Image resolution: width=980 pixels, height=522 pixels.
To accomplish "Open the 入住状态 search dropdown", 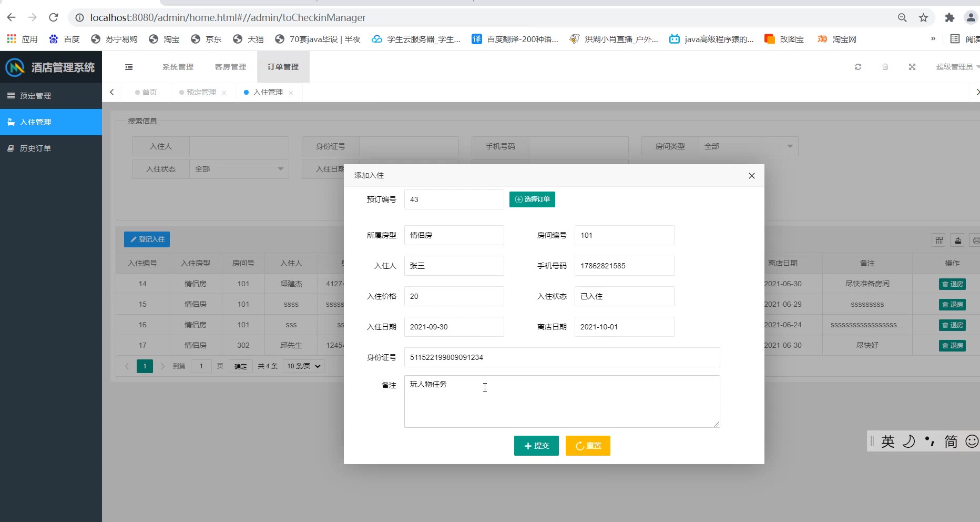I will coord(239,169).
